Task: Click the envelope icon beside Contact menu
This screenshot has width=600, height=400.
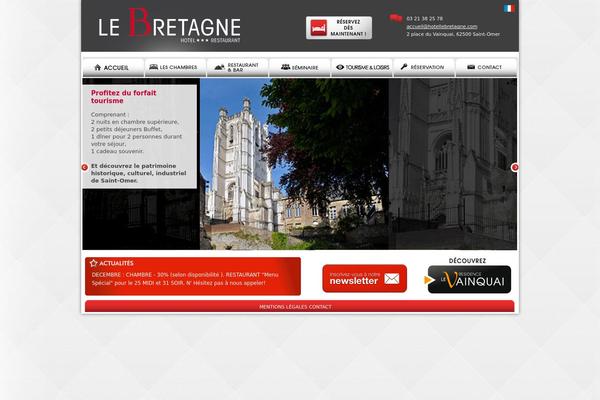Action: point(471,67)
